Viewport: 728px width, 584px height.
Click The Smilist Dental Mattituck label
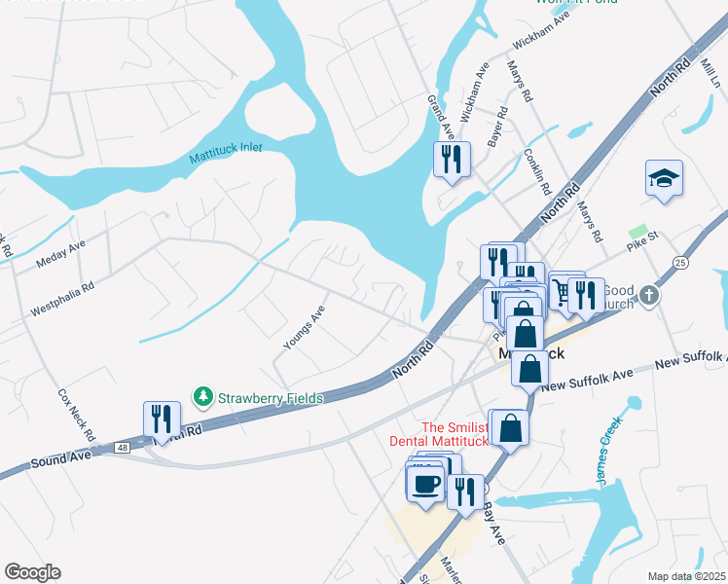tap(439, 434)
